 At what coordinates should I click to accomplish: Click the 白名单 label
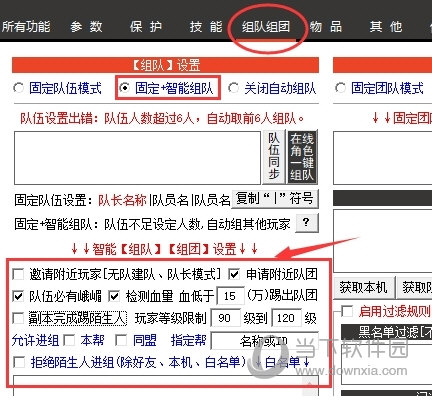click(x=283, y=362)
